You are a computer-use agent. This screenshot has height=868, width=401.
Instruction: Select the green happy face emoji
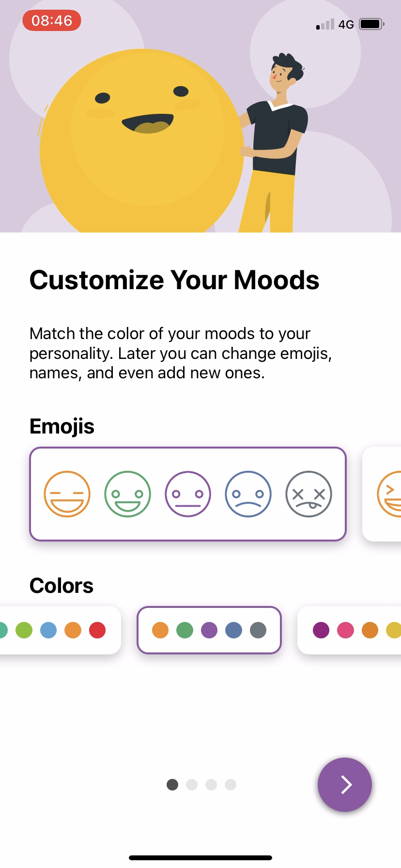coord(127,494)
